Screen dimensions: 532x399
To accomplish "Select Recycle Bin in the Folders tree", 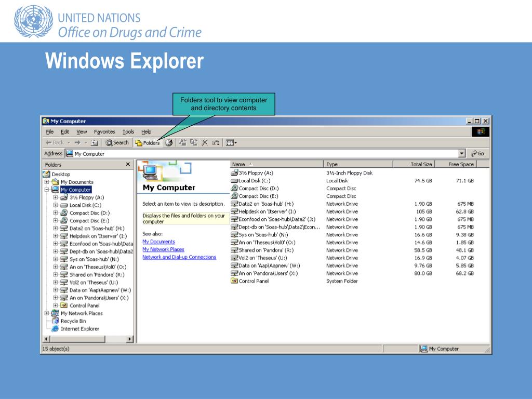I will coord(73,321).
